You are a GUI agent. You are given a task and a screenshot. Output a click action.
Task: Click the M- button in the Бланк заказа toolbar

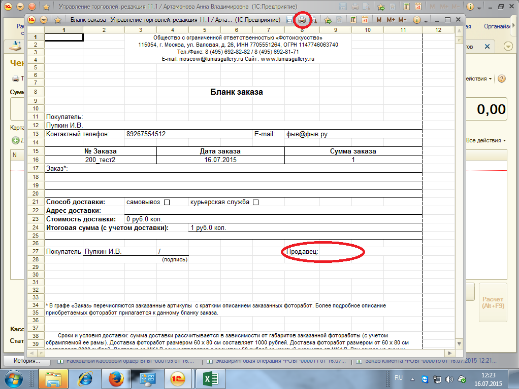(402, 20)
